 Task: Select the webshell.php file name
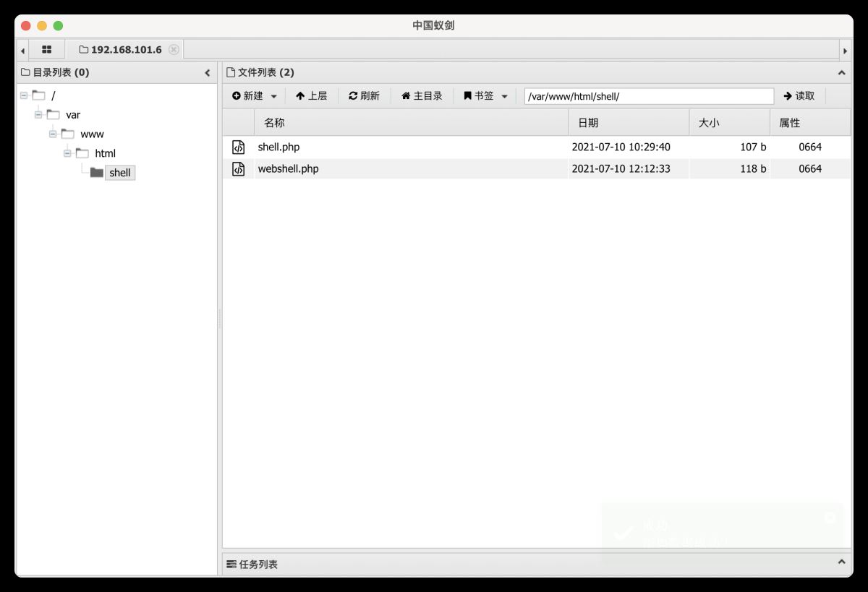[x=288, y=169]
